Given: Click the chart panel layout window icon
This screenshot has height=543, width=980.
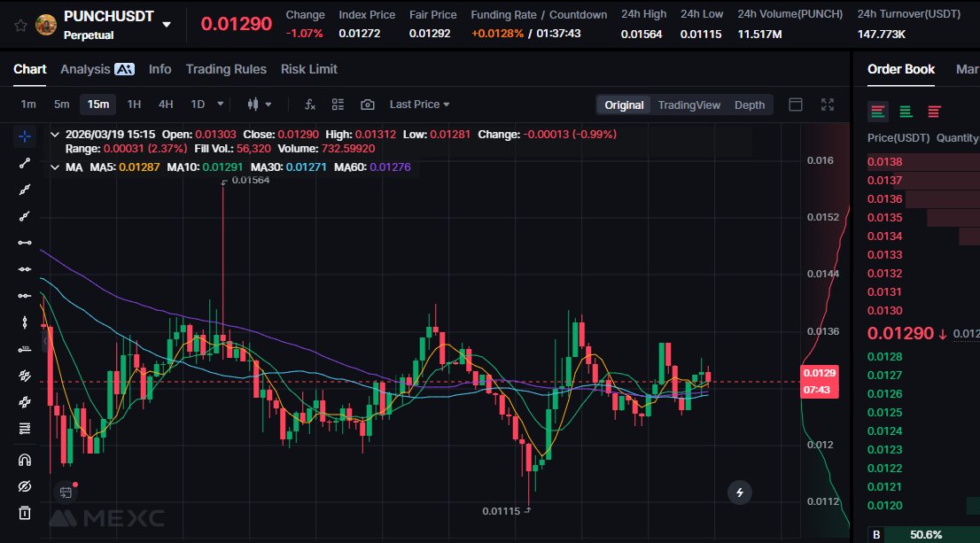Looking at the screenshot, I should [x=796, y=105].
